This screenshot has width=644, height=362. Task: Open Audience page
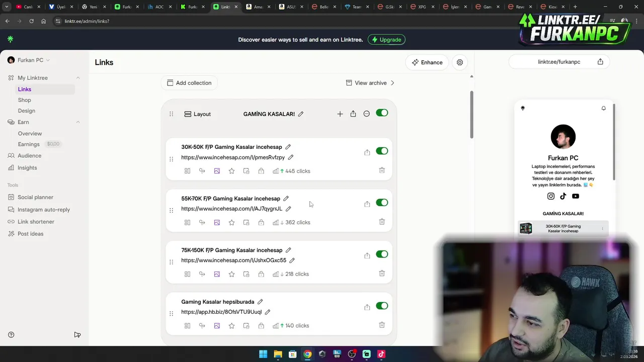click(x=29, y=156)
